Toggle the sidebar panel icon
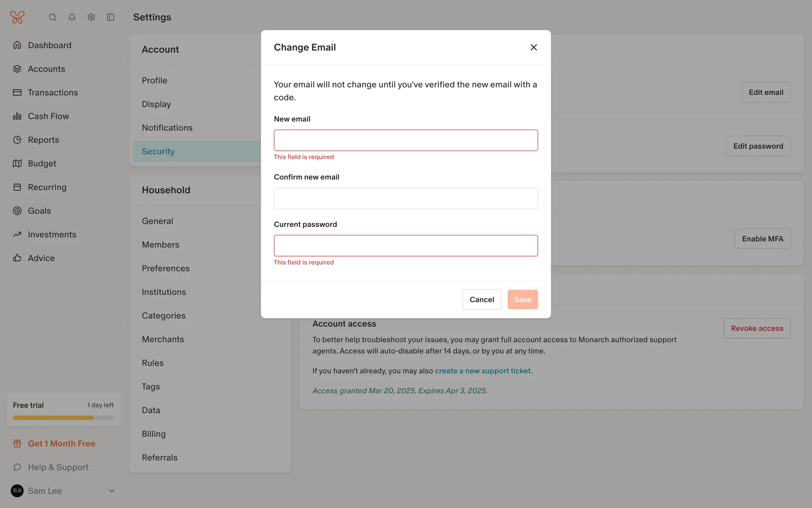The height and width of the screenshot is (508, 812). point(111,17)
